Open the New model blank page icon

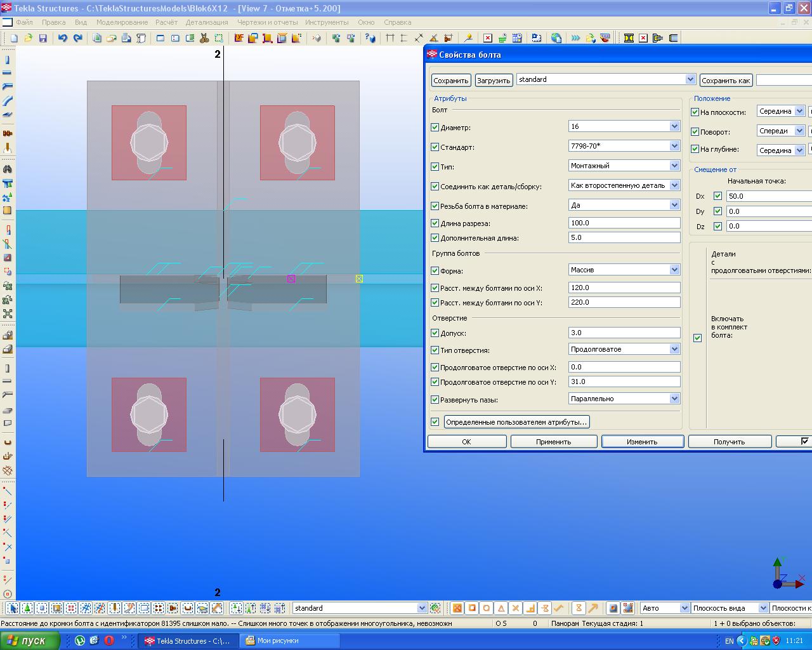point(13,38)
